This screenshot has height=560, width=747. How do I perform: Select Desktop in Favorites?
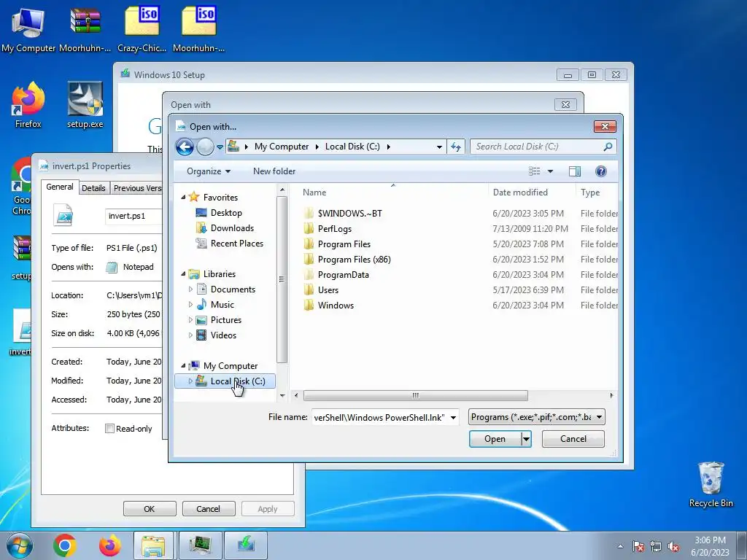click(x=226, y=213)
